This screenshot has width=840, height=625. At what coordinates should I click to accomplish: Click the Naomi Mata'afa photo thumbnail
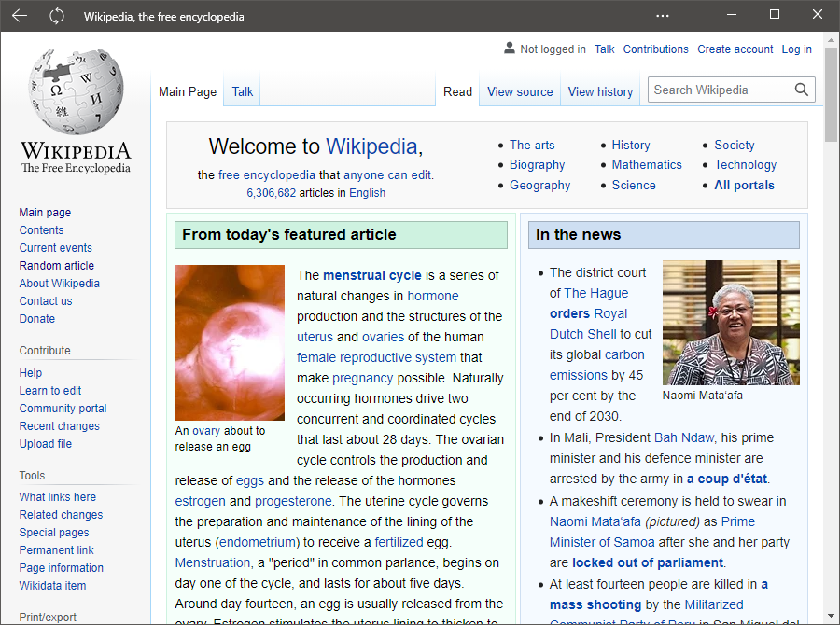click(x=731, y=322)
